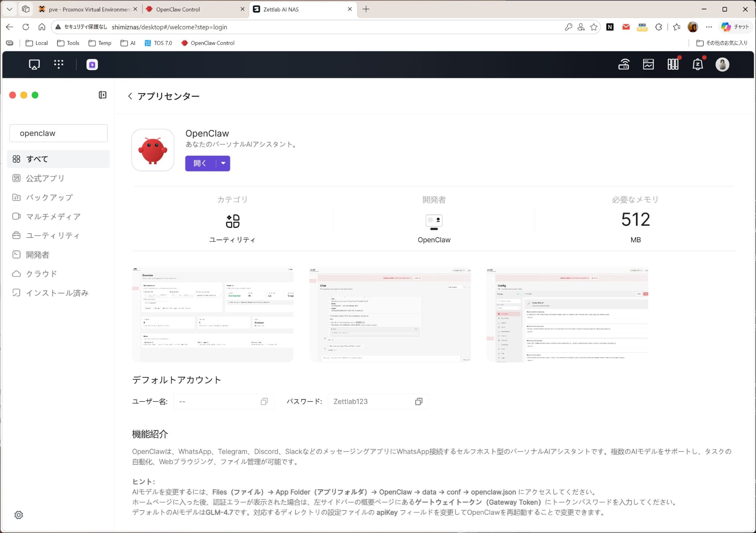756x533 pixels.
Task: Open the AI bookmarks folder
Action: (x=128, y=43)
